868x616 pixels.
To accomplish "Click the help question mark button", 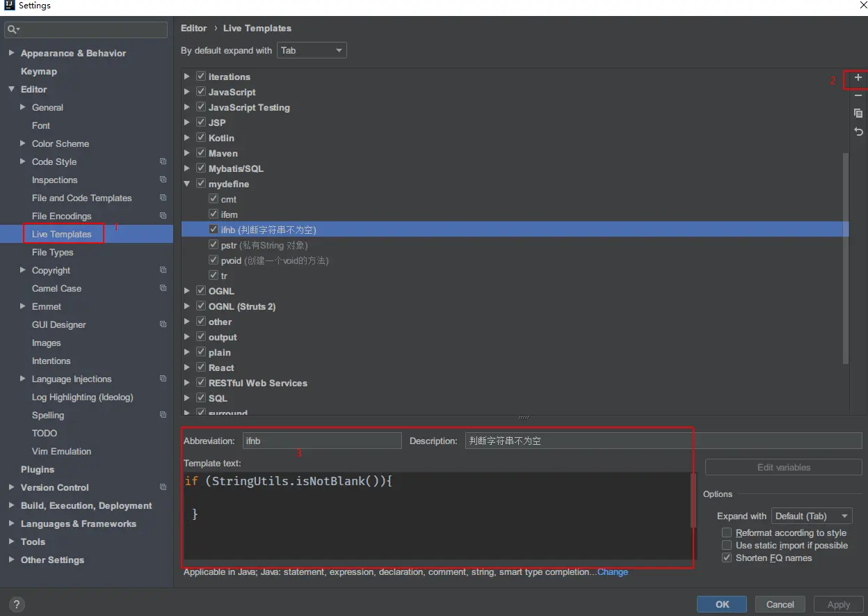I will click(x=17, y=604).
